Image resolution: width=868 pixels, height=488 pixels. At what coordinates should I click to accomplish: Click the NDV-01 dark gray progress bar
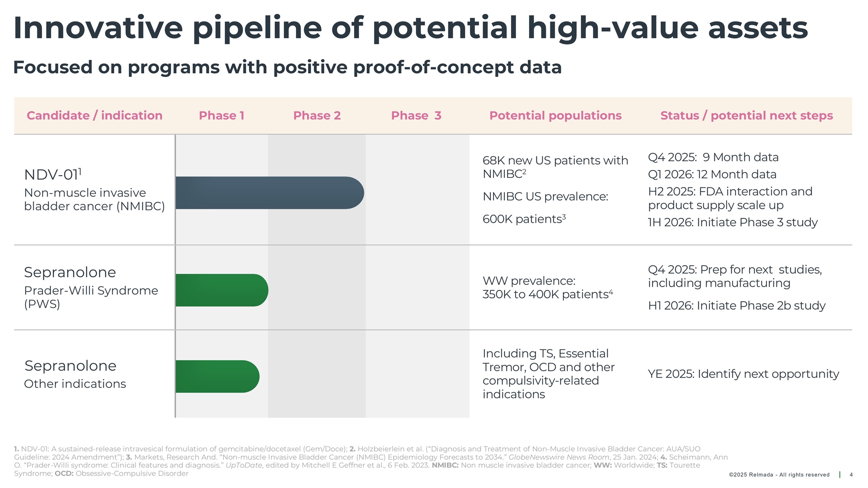pos(269,193)
